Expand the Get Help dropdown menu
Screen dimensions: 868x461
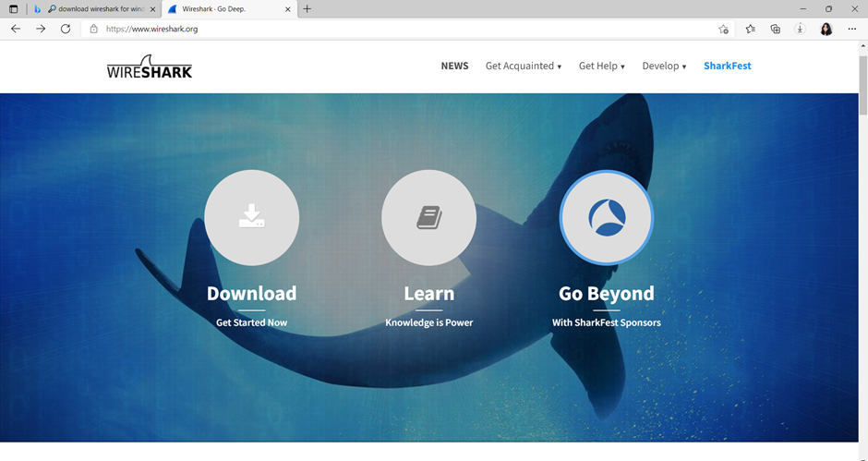pos(602,66)
